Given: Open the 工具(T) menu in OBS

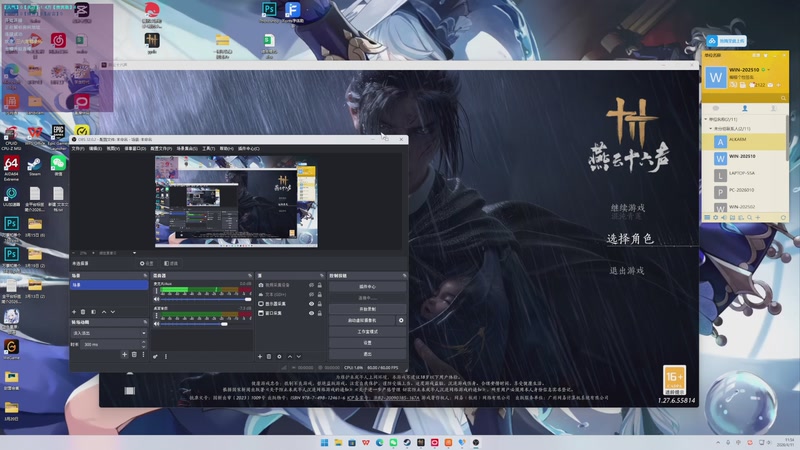Looking at the screenshot, I should (208, 148).
